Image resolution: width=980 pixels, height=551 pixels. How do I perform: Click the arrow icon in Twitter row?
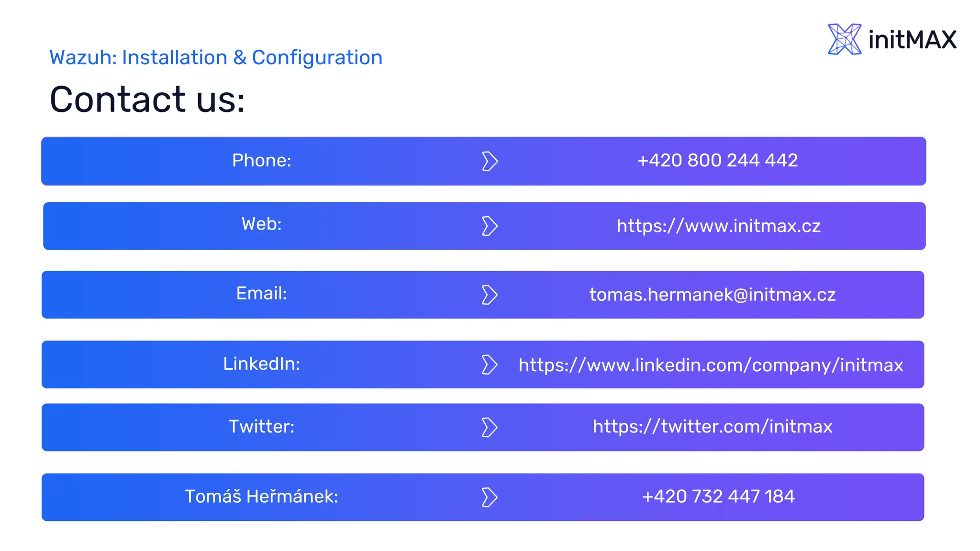pyautogui.click(x=490, y=427)
